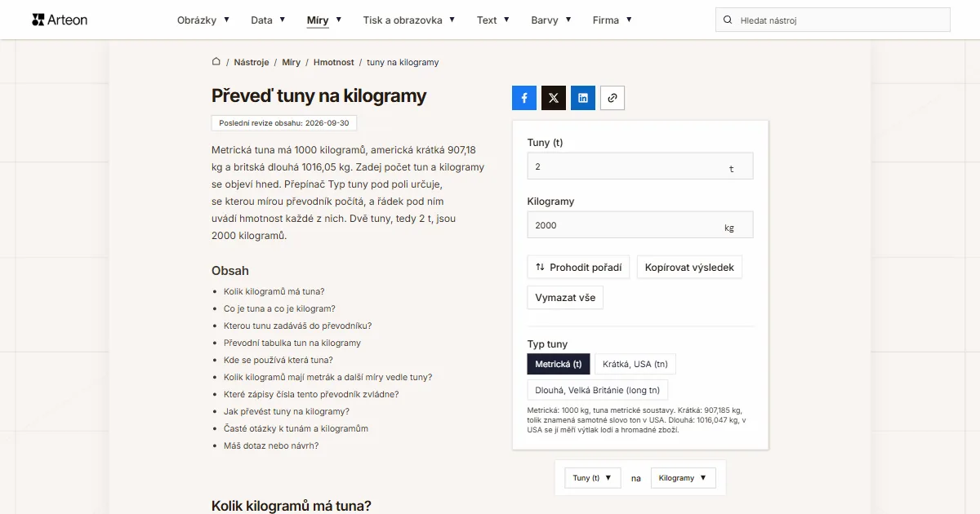
Task: Jump to 'Co je tuna a co je kilogram?'
Action: 279,308
